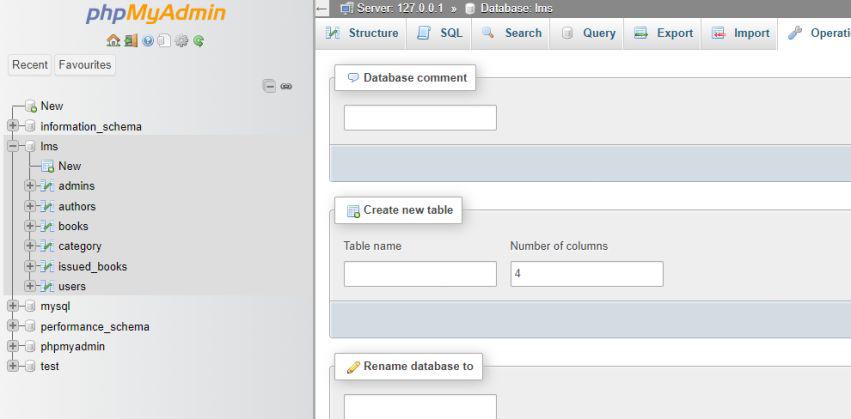The height and width of the screenshot is (419, 851).
Task: Click the link with main panel icon
Action: (x=286, y=87)
